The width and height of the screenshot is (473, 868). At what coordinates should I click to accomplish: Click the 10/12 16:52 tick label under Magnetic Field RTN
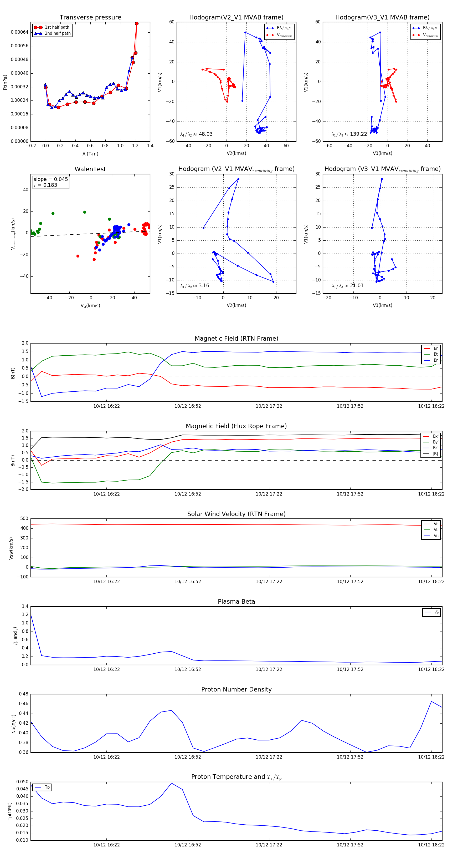[188, 406]
